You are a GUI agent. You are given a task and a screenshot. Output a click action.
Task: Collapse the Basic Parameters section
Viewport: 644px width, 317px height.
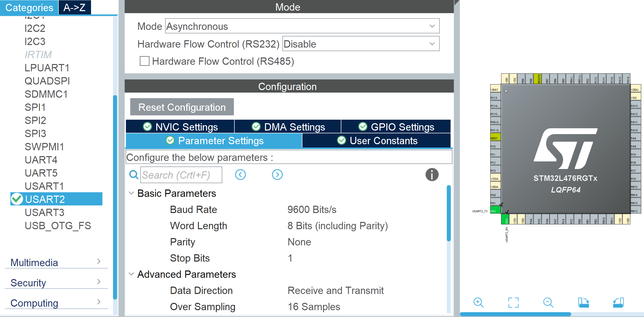tap(131, 193)
